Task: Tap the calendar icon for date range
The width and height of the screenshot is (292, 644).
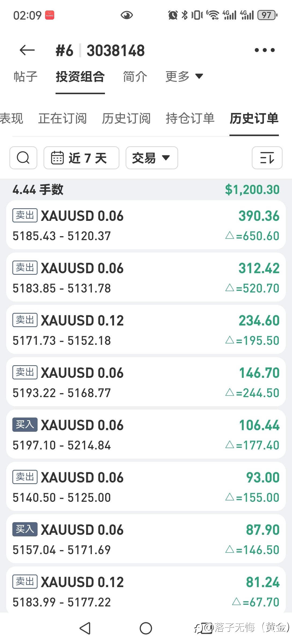Action: 57,158
